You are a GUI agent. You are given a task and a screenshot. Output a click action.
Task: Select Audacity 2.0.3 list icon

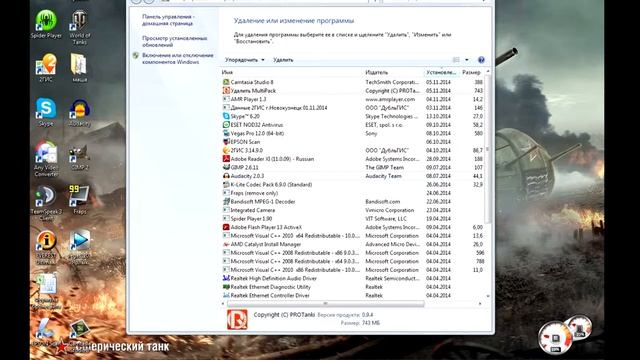[x=226, y=176]
